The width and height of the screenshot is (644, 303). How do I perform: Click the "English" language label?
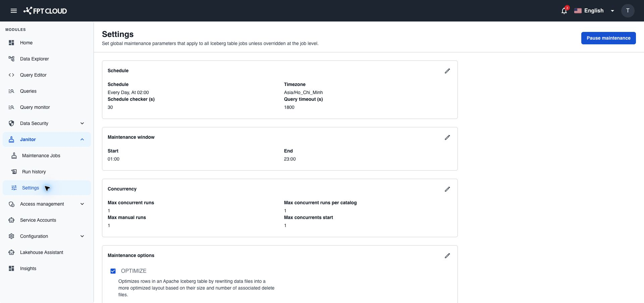(x=594, y=11)
